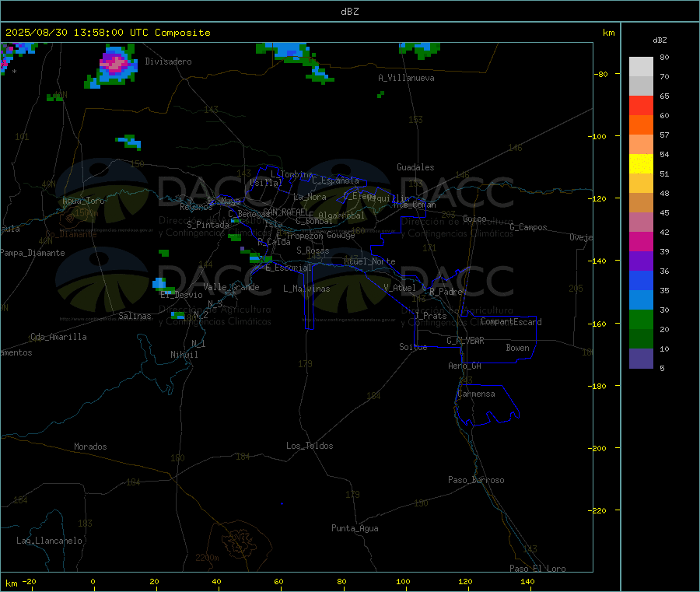The width and height of the screenshot is (700, 592).
Task: Click the 'Atuel_Norte' map label
Action: (x=369, y=261)
